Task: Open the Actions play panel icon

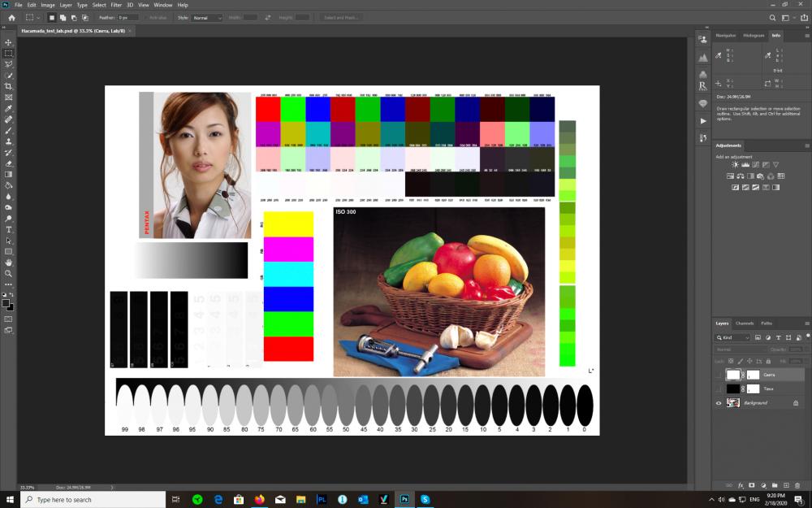Action: [x=702, y=121]
